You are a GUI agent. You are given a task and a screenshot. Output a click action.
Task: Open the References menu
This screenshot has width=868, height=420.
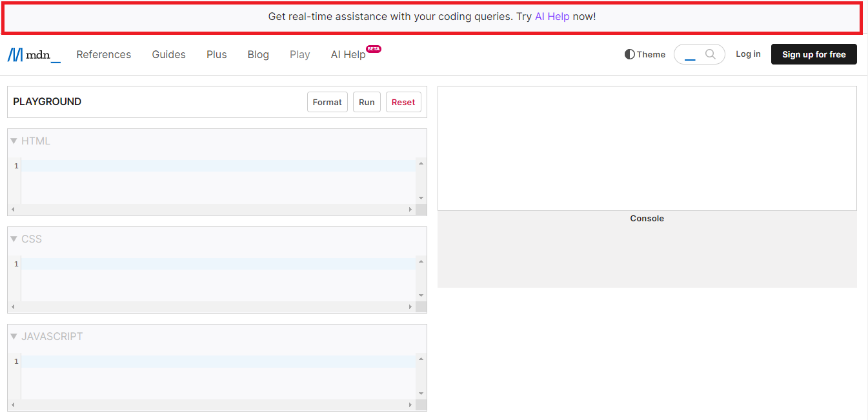103,55
